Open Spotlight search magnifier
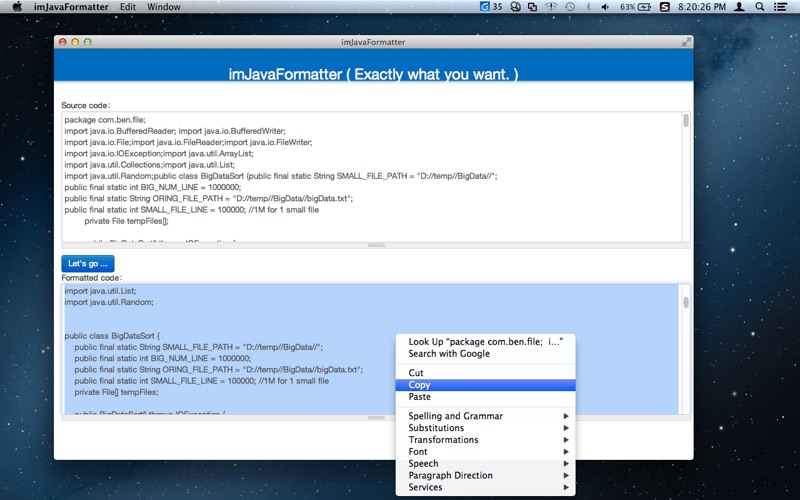The image size is (800, 500). click(760, 7)
